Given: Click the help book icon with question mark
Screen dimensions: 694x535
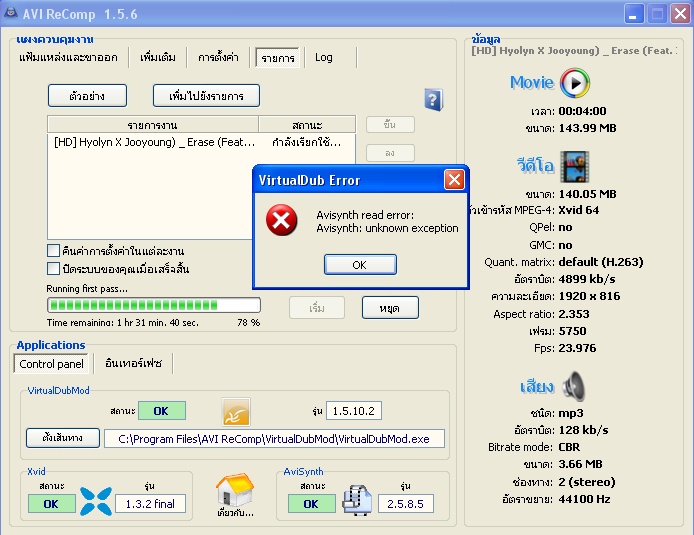Looking at the screenshot, I should click(x=433, y=99).
